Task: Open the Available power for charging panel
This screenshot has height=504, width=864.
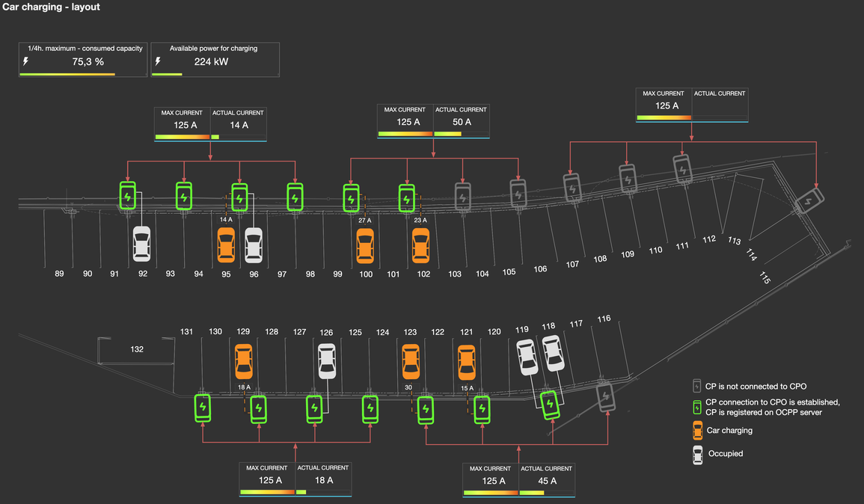Action: tap(215, 60)
